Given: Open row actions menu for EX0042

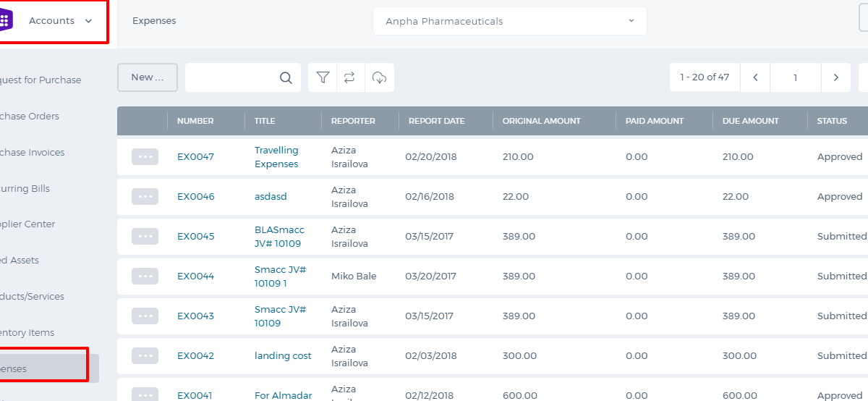Looking at the screenshot, I should (145, 355).
